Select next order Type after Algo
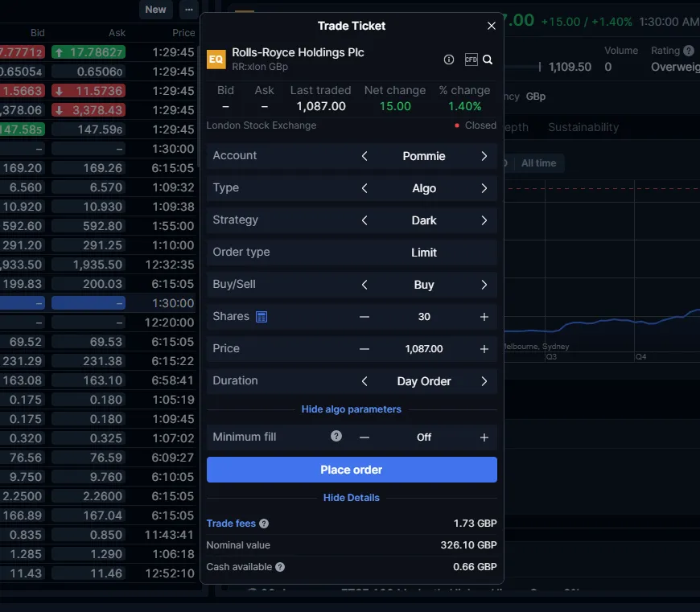The height and width of the screenshot is (612, 700). point(484,188)
